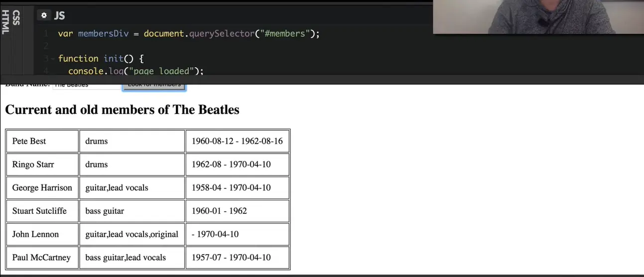
Task: Select the 'Ringo Starr' table cell
Action: [42, 165]
